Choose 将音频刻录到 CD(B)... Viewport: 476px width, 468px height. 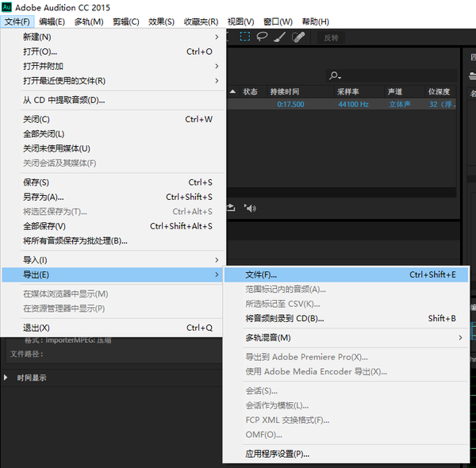click(x=346, y=318)
